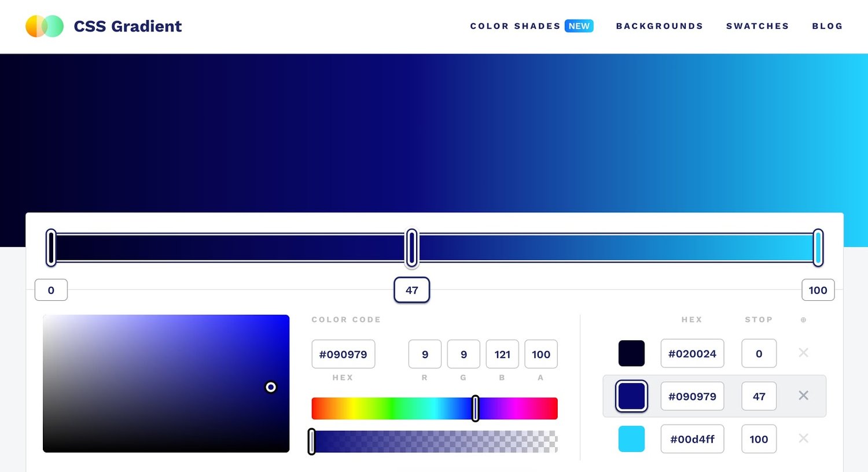This screenshot has height=472, width=868.
Task: Select the gradient stop handle at 0
Action: 51,248
